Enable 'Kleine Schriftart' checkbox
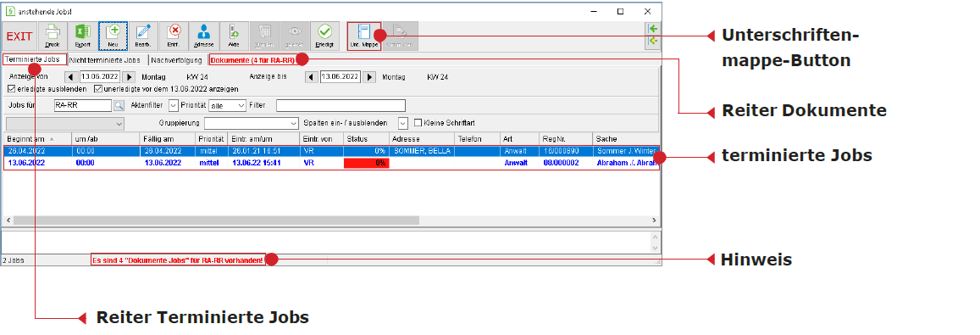980x335 pixels. (x=418, y=123)
